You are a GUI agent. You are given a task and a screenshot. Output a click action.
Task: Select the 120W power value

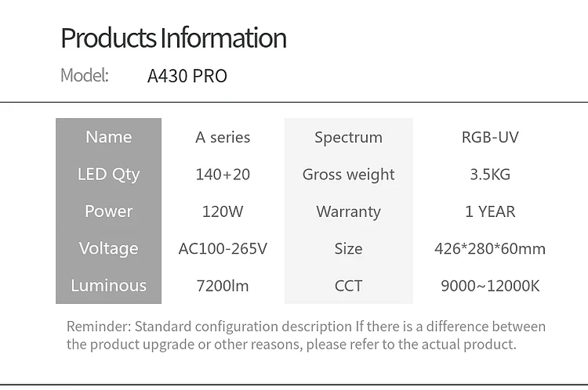click(x=223, y=211)
